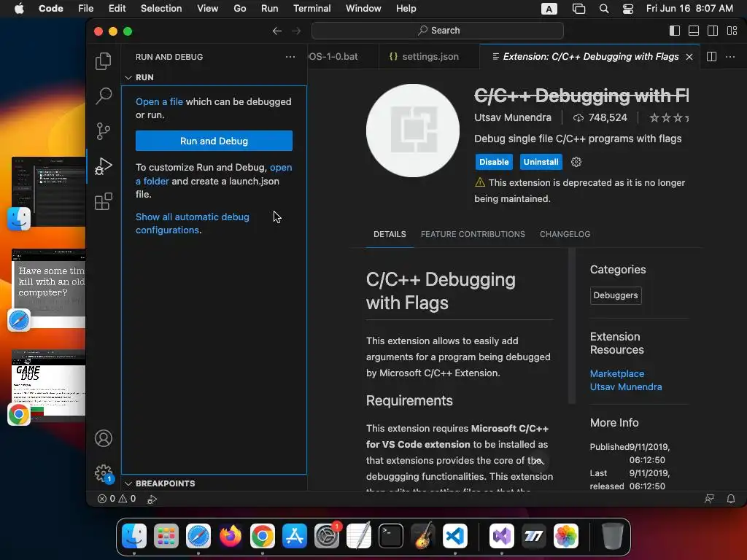The height and width of the screenshot is (560, 747).
Task: Open Terminal from the Dock
Action: click(391, 536)
